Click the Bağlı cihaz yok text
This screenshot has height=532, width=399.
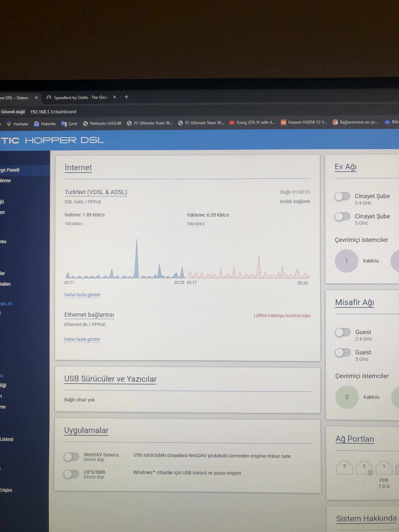tap(79, 400)
